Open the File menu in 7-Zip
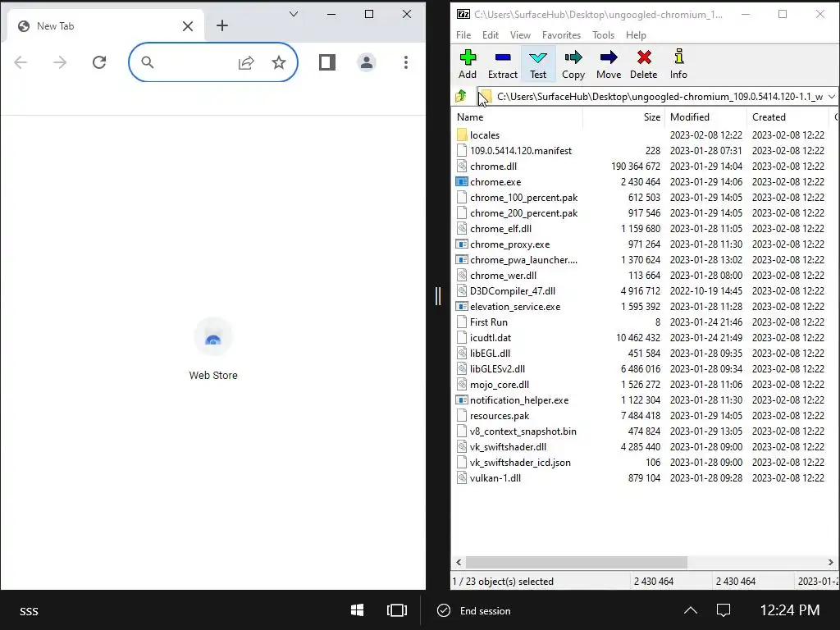Viewport: 840px width, 630px height. [463, 34]
